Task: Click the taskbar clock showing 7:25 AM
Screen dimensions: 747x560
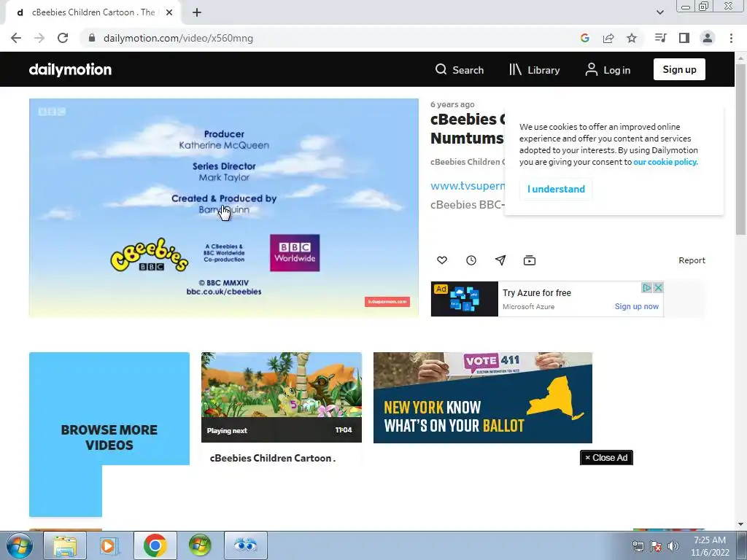Action: [x=710, y=546]
